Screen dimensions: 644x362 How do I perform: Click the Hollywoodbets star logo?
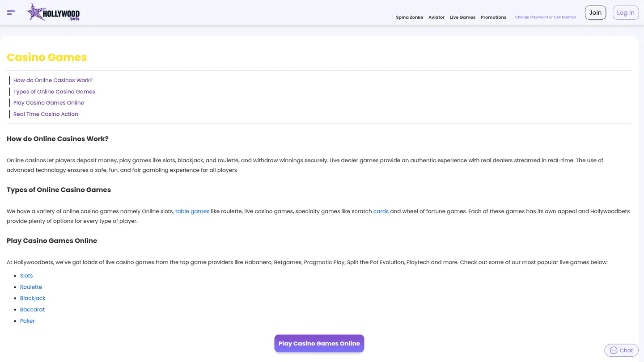53,12
